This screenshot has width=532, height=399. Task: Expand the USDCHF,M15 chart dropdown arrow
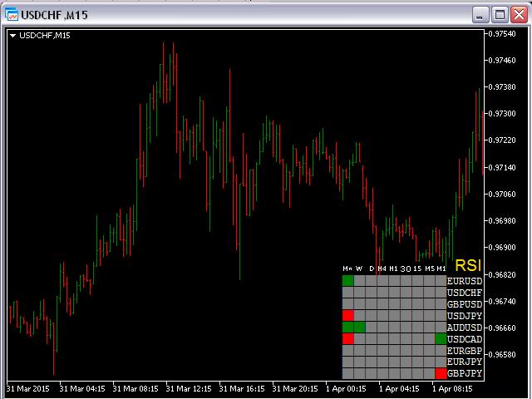click(x=14, y=35)
